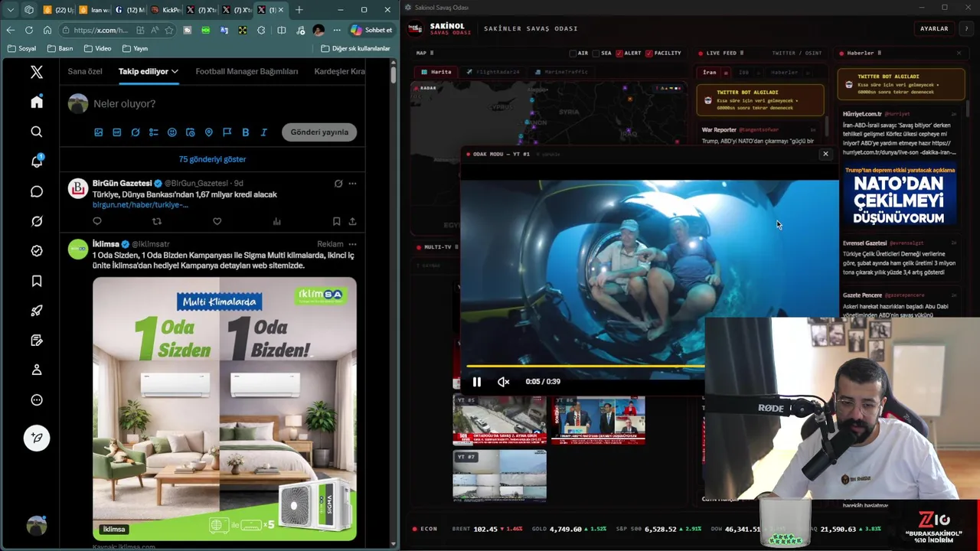Screen dimensions: 980x551
Task: Open AYARLAR settings button
Action: tap(933, 28)
